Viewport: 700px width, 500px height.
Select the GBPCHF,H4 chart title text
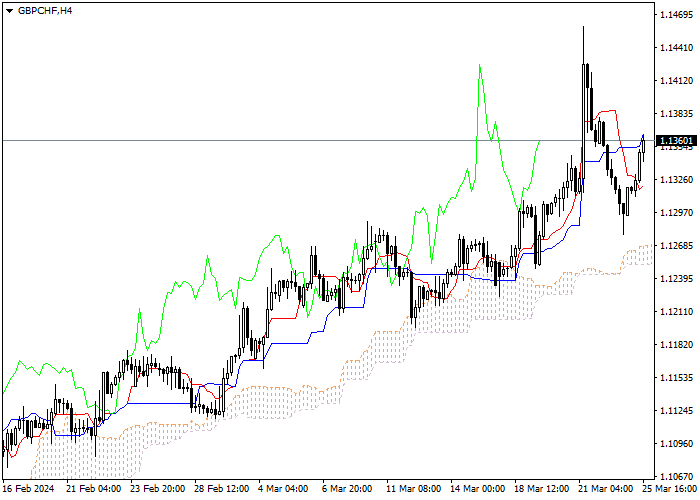pos(45,11)
